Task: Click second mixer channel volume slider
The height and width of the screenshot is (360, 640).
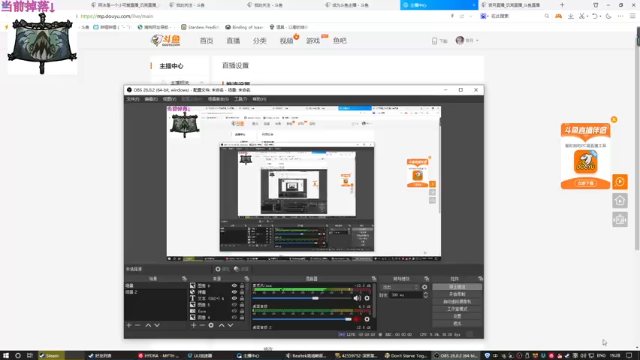Action: (302, 319)
